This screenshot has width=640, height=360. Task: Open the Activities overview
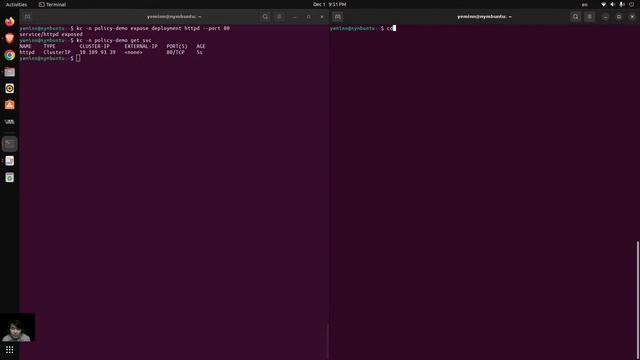pos(16,4)
